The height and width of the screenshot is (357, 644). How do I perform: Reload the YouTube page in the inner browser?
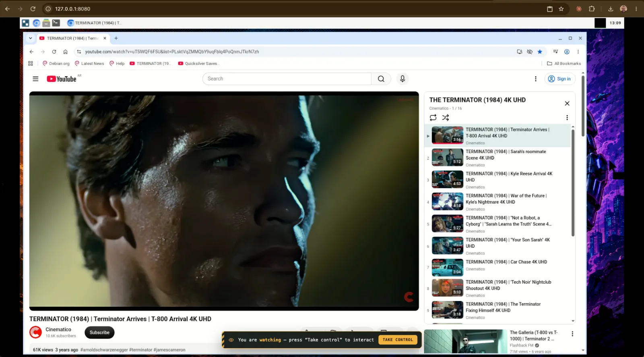tap(54, 52)
